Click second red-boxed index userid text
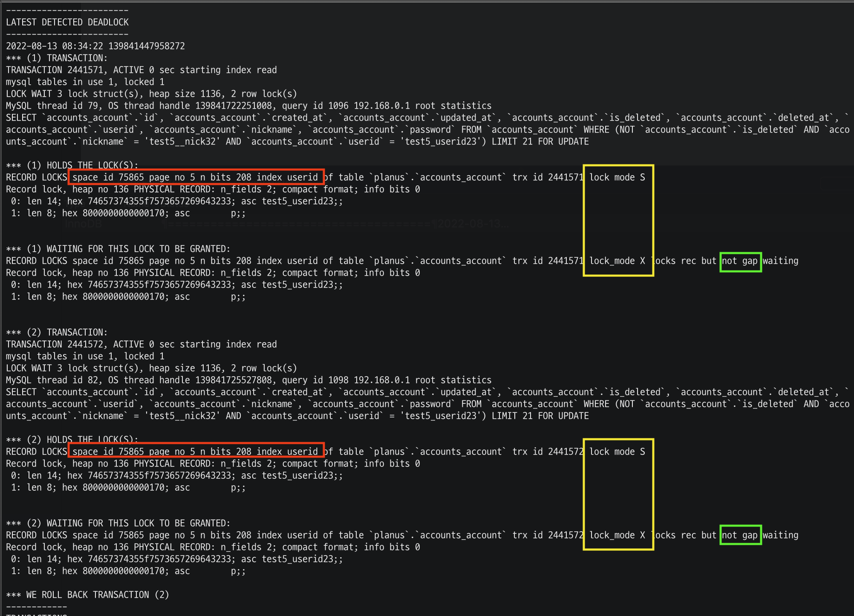 coord(287,452)
